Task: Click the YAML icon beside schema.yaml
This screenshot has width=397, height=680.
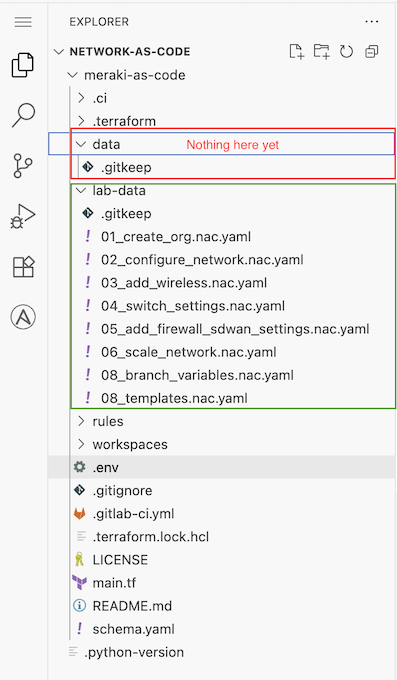Action: pos(80,628)
